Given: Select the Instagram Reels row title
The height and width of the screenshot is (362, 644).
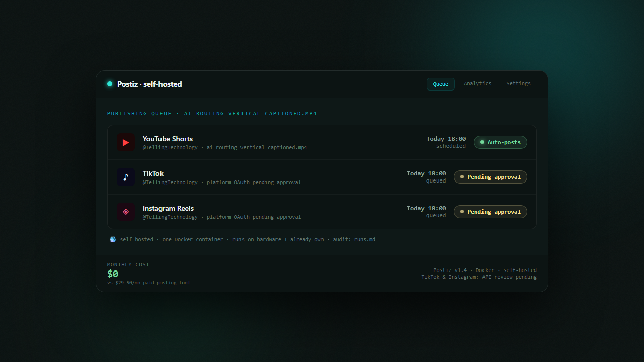Looking at the screenshot, I should 168,208.
